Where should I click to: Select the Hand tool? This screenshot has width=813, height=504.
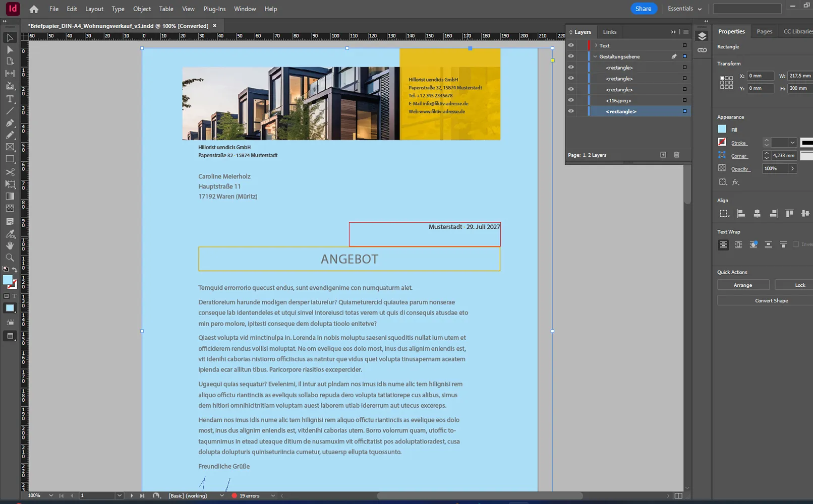pos(10,246)
